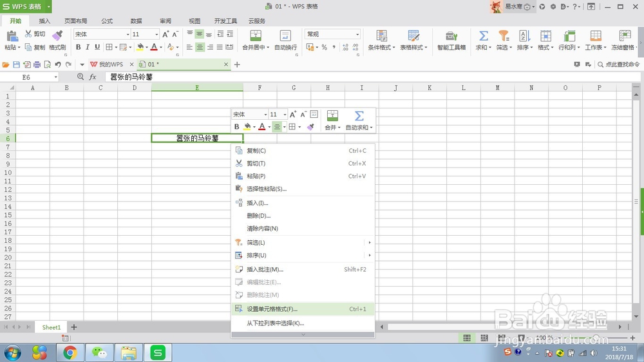Open the Name Box dropdown arrow
Viewport: 644px width, 362px height.
[56, 77]
